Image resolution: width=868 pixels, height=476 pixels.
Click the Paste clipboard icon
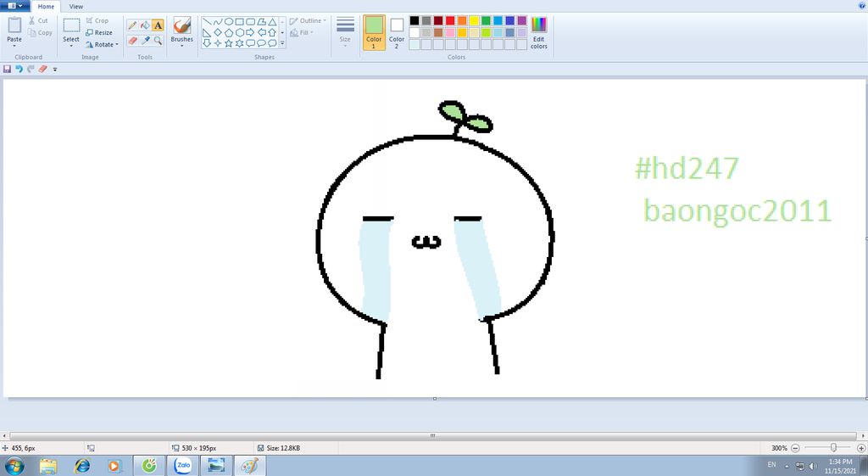pos(14,25)
